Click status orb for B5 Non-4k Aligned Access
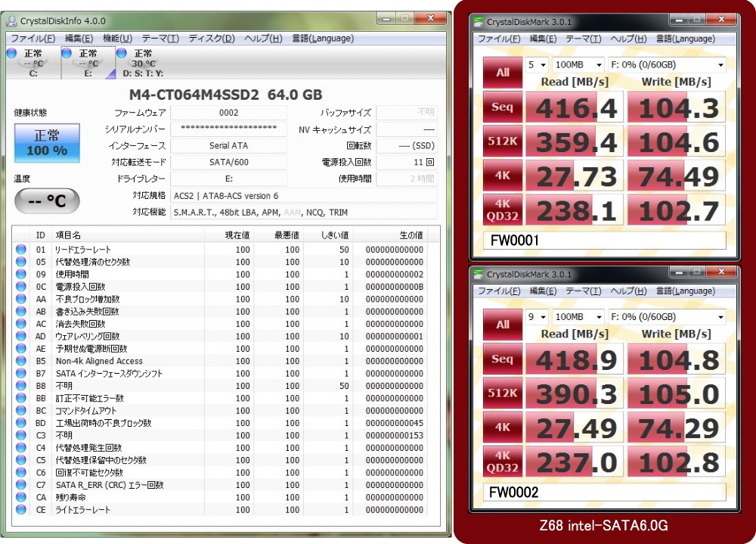The height and width of the screenshot is (544, 756). point(20,361)
